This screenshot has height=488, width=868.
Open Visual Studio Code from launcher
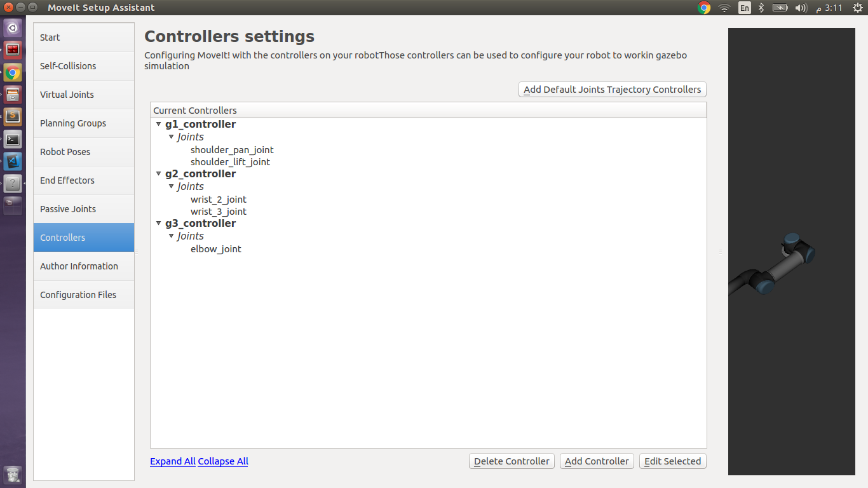[x=13, y=161]
